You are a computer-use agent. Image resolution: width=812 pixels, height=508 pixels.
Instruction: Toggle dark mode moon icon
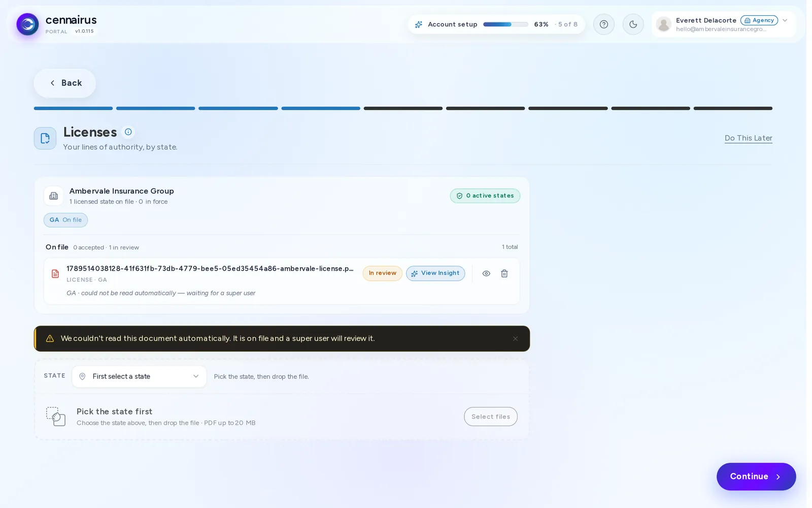tap(633, 24)
